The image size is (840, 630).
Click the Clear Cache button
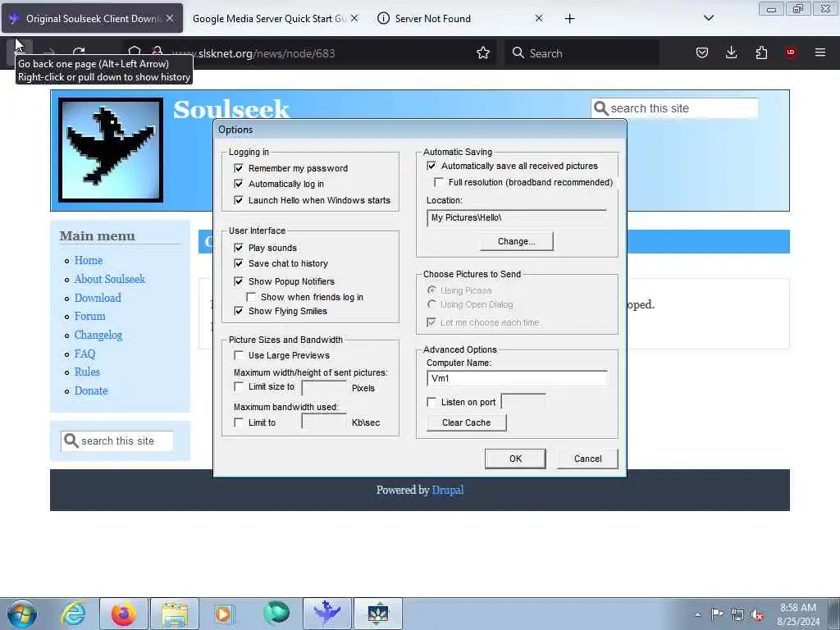[x=467, y=422]
